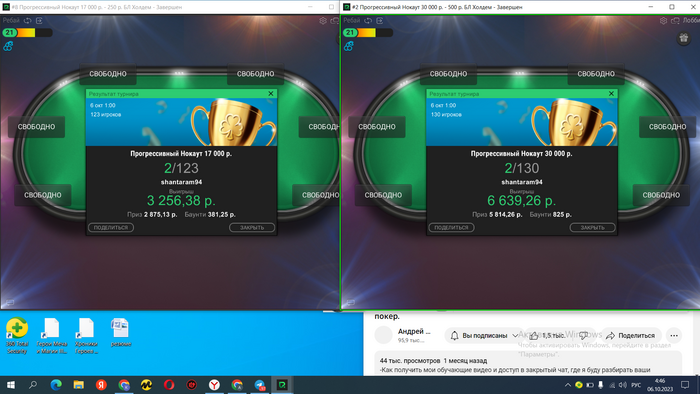
Task: Click the winnings amount 6 639,26 р.
Action: (x=522, y=201)
